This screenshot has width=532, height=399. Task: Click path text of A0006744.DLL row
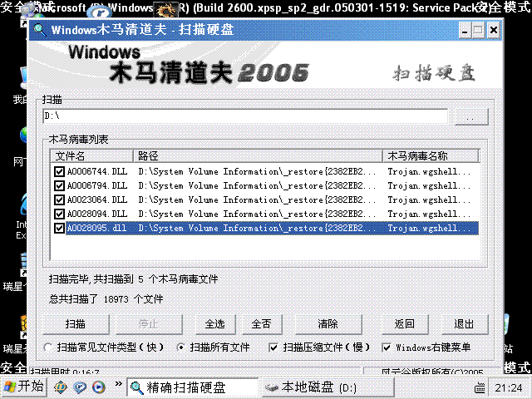[x=257, y=172]
